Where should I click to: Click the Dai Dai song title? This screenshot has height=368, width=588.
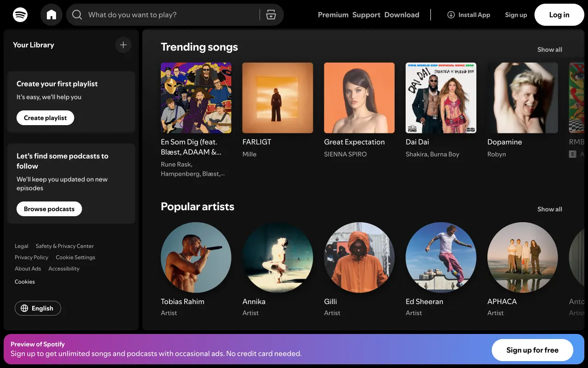pyautogui.click(x=417, y=142)
